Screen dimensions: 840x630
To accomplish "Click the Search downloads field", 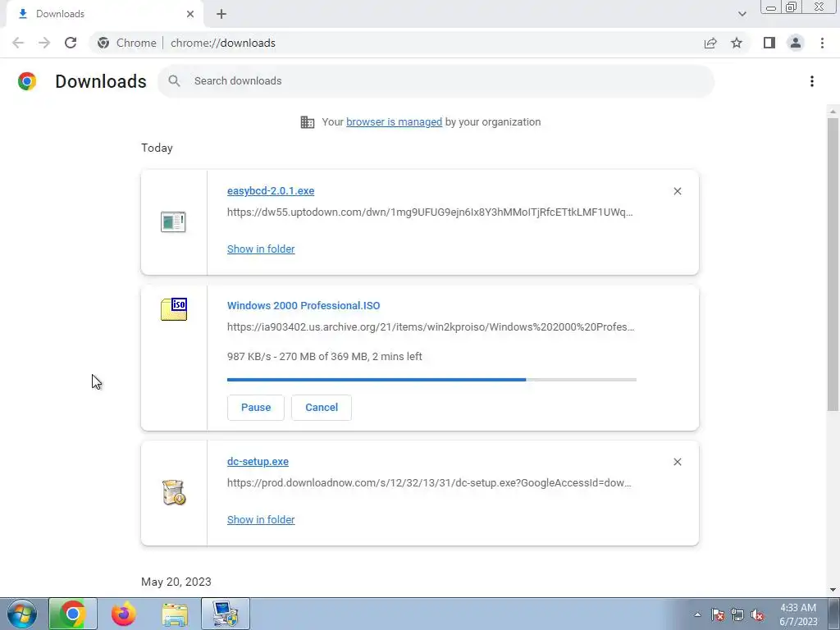I will tap(436, 81).
